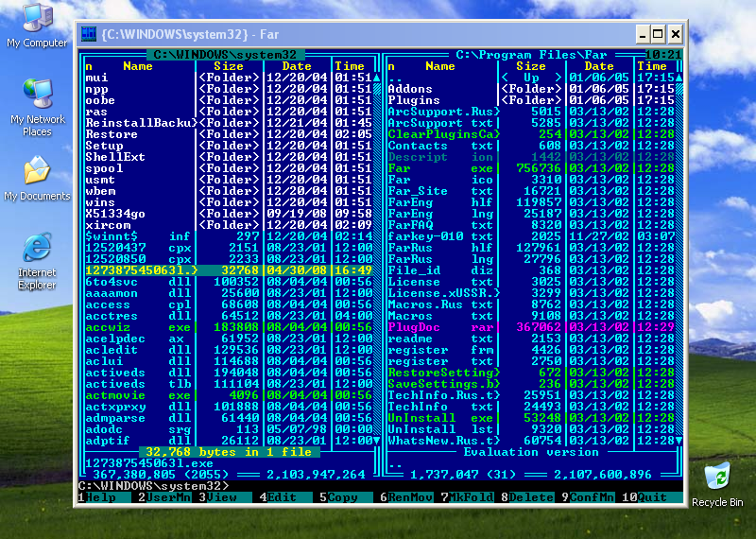The width and height of the screenshot is (756, 539).
Task: Select the Plugins folder in right panel
Action: pyautogui.click(x=414, y=100)
